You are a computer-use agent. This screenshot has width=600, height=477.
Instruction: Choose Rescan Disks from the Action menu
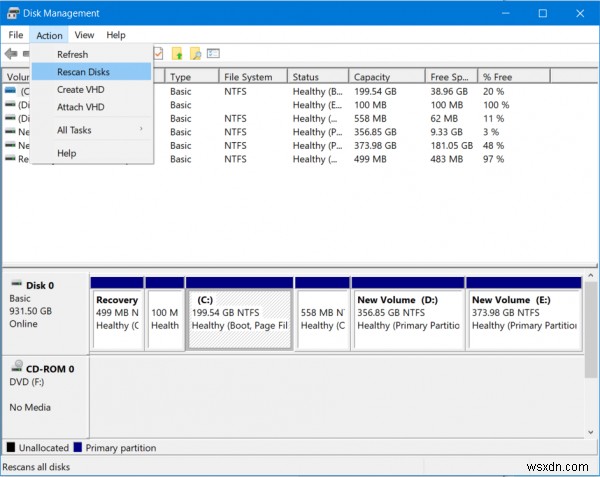pyautogui.click(x=83, y=72)
